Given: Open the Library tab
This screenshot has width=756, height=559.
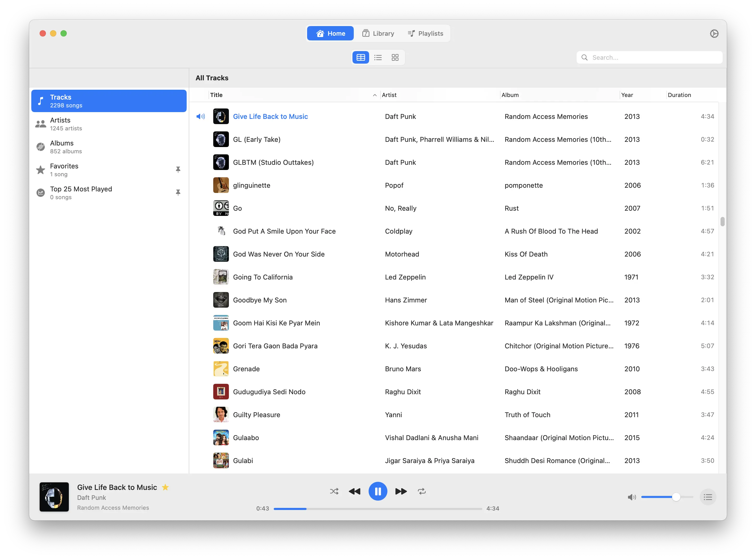Looking at the screenshot, I should coord(378,33).
